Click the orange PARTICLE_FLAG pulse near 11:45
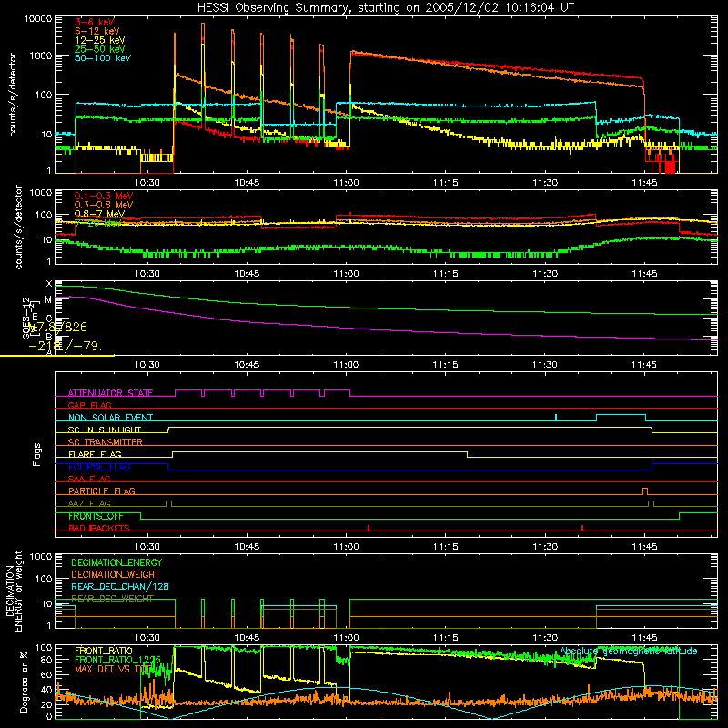Screen dimensions: 728x728 [645, 491]
